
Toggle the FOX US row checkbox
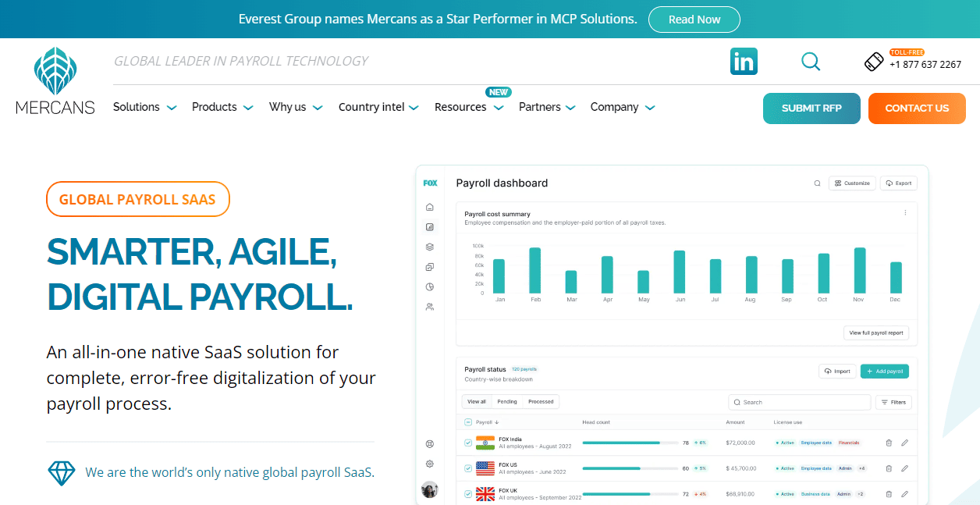coord(468,468)
